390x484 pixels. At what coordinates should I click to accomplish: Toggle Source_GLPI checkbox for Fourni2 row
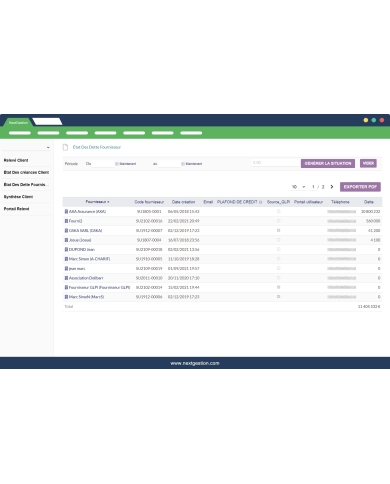coord(279,221)
